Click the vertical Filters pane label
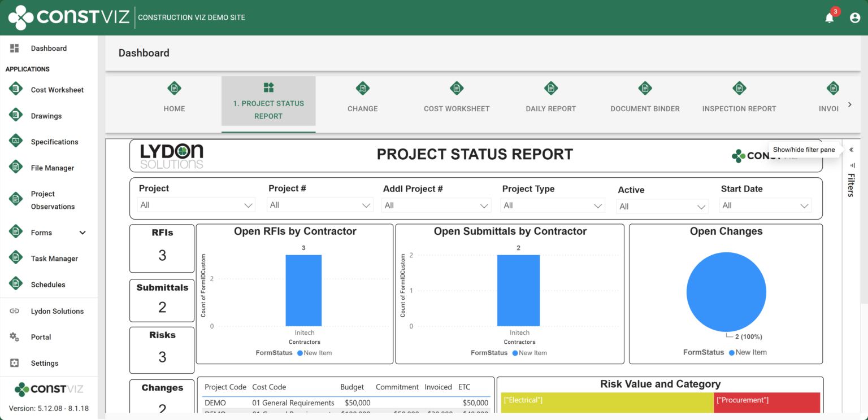This screenshot has height=420, width=868. (851, 185)
